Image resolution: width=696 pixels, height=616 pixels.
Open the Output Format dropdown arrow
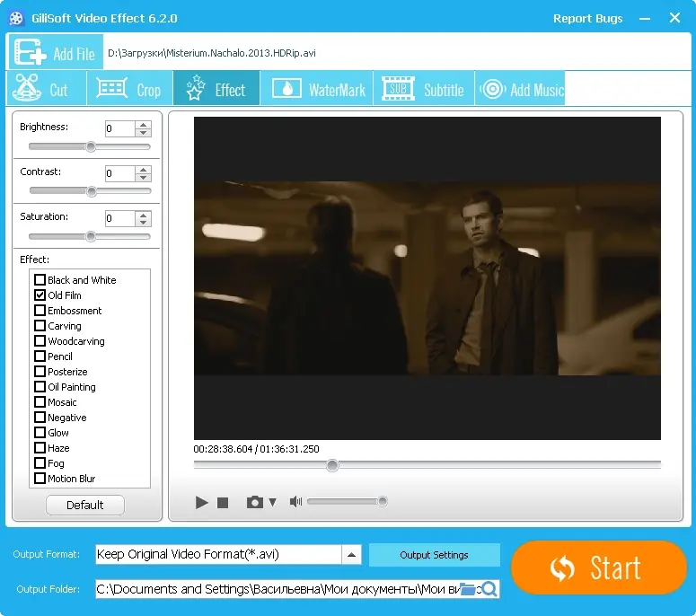point(351,554)
